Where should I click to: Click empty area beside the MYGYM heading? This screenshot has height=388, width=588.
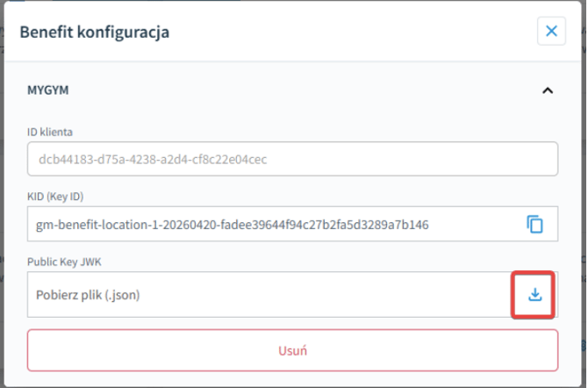coord(300,90)
